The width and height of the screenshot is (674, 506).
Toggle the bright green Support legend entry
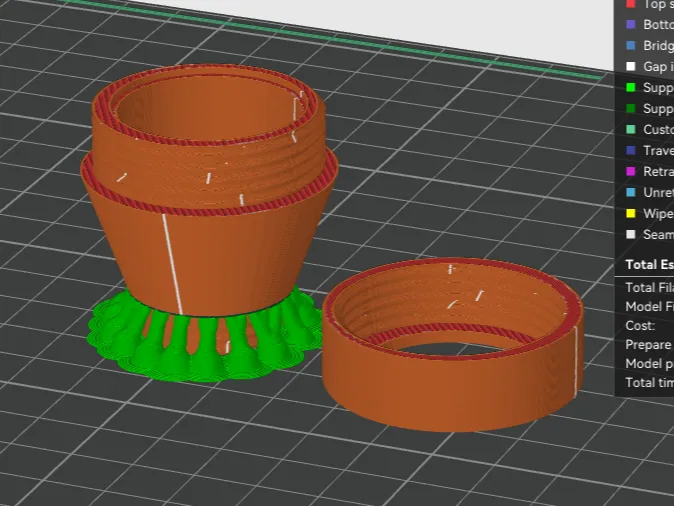[649, 87]
